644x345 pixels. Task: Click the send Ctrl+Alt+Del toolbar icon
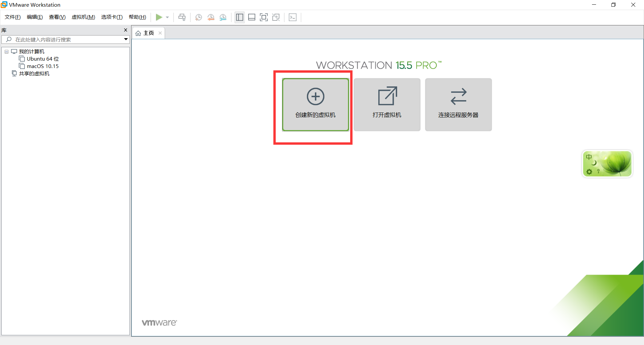pyautogui.click(x=182, y=17)
